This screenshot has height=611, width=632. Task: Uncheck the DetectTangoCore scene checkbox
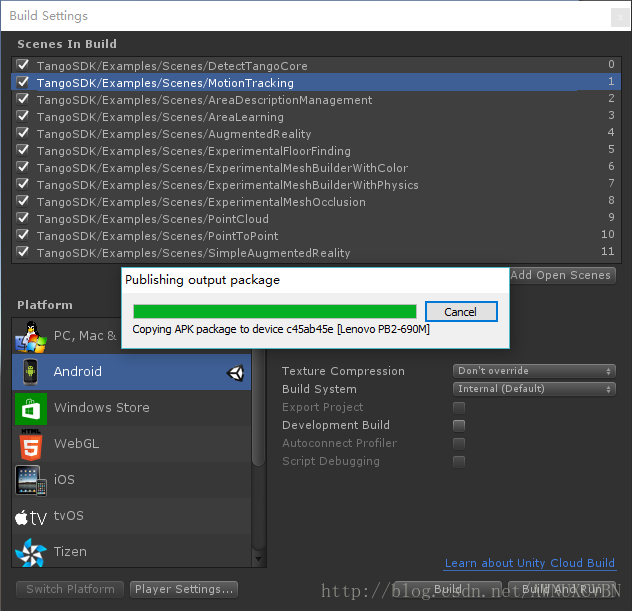(x=23, y=65)
